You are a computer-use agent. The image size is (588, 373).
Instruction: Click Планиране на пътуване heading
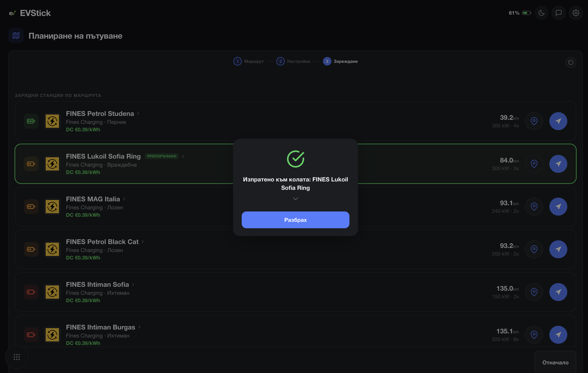[x=76, y=36]
